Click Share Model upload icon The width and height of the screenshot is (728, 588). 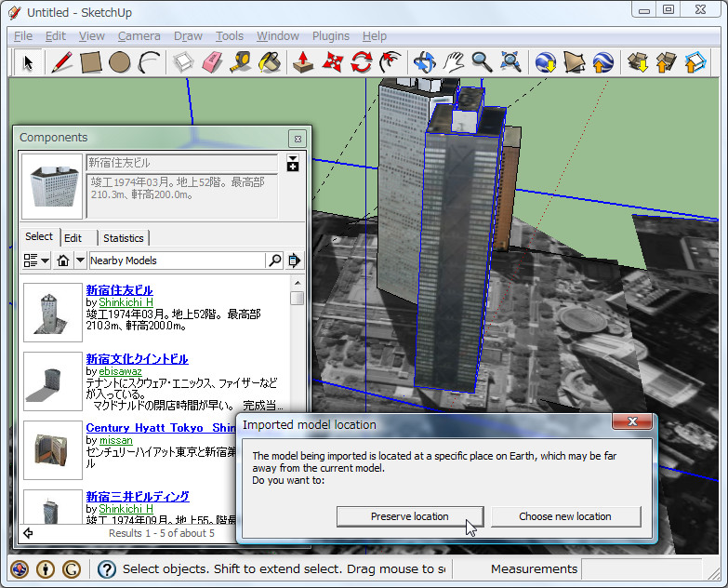(667, 62)
